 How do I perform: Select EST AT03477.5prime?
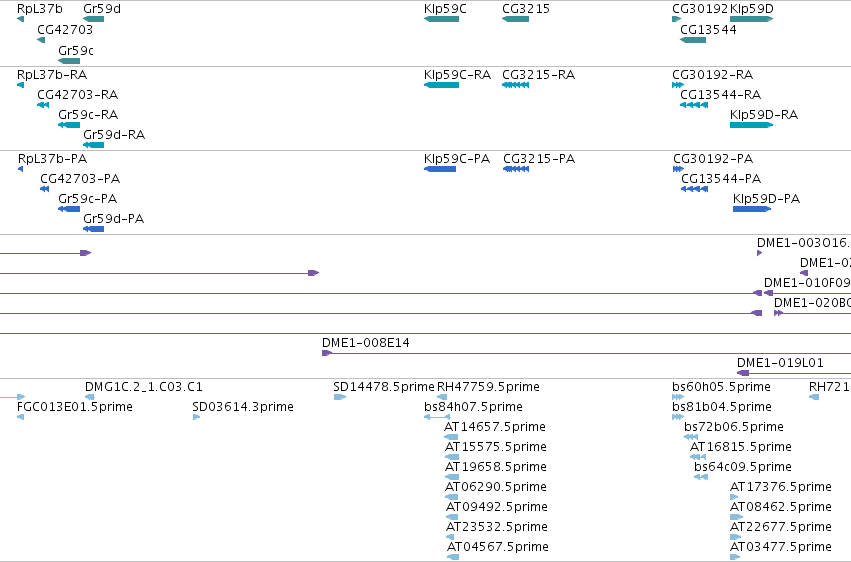pyautogui.click(x=781, y=546)
